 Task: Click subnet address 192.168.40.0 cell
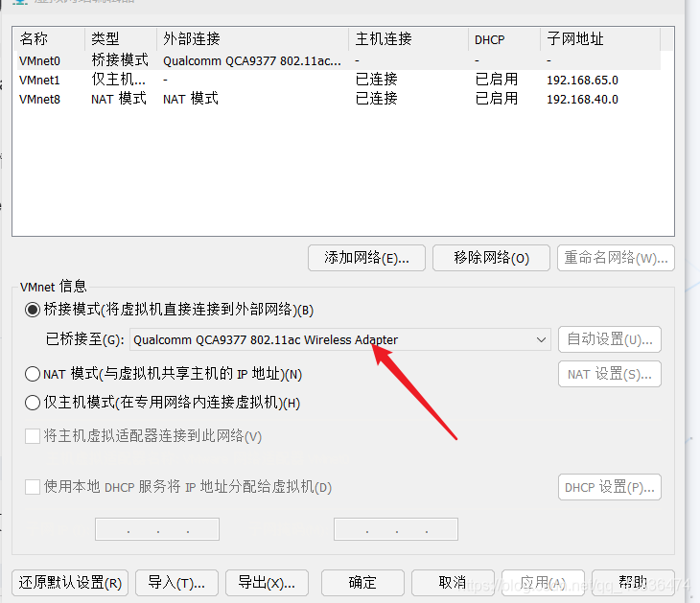tap(583, 99)
